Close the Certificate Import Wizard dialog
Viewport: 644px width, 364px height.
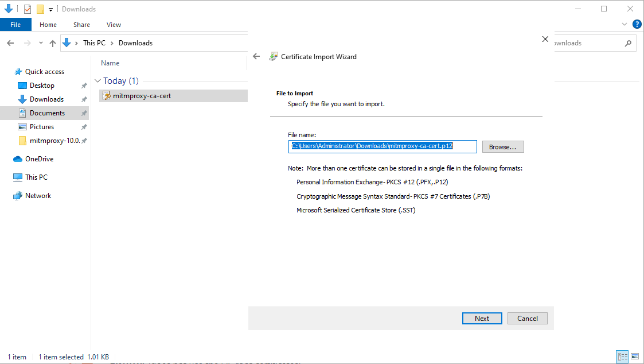point(545,39)
